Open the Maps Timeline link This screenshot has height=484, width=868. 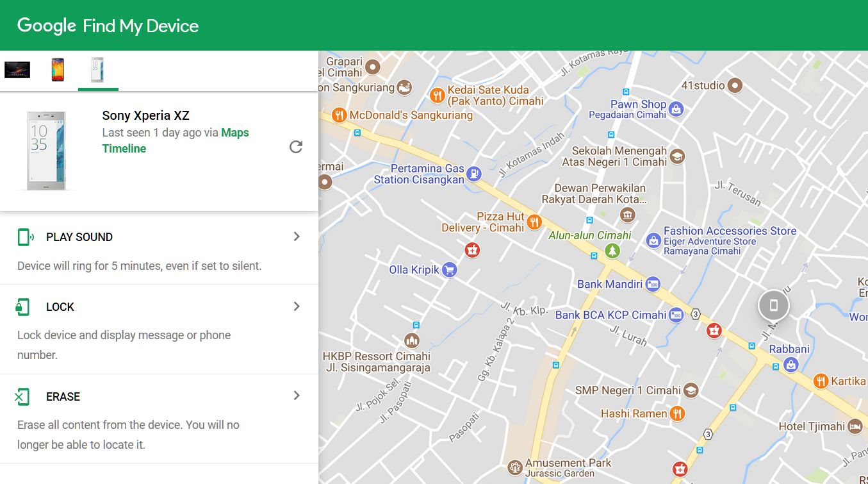point(176,140)
